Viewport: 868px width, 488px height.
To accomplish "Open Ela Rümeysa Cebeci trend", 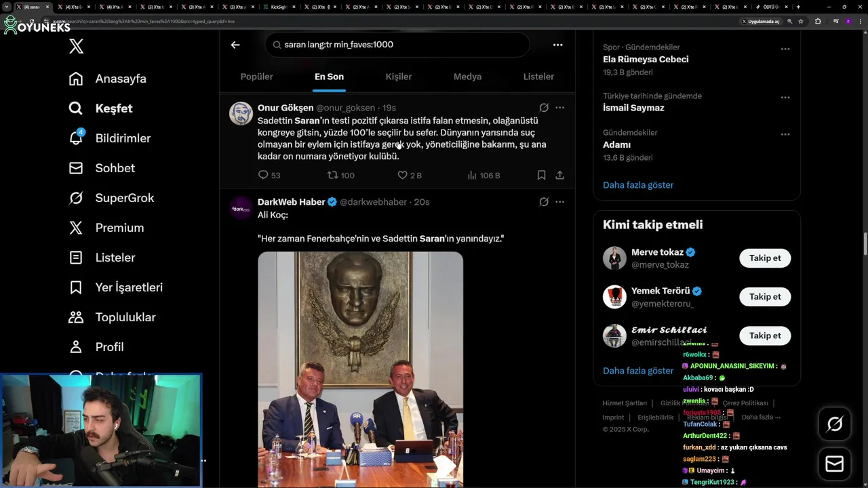I will [646, 59].
